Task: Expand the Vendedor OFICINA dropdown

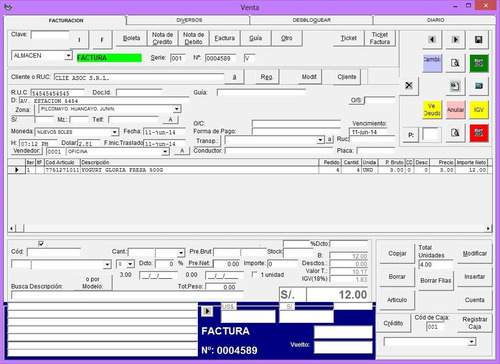Action: pos(165,152)
